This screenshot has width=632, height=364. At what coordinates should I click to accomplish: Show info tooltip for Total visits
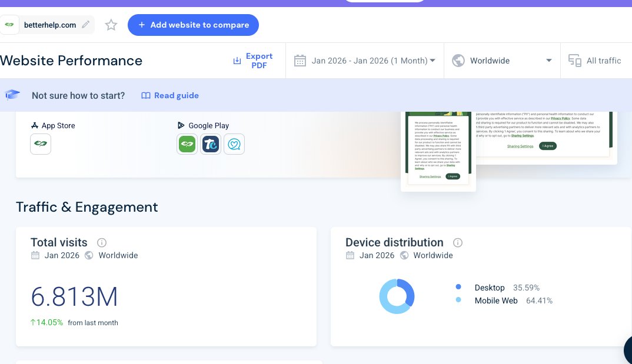pos(102,242)
